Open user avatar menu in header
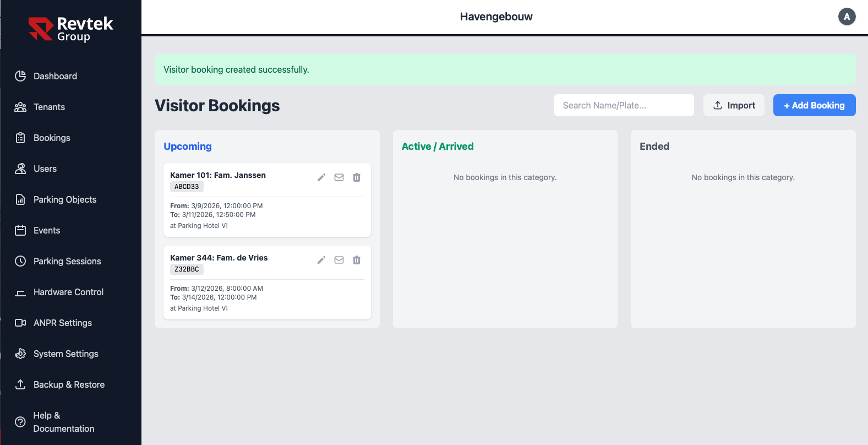The height and width of the screenshot is (445, 868). (x=847, y=17)
